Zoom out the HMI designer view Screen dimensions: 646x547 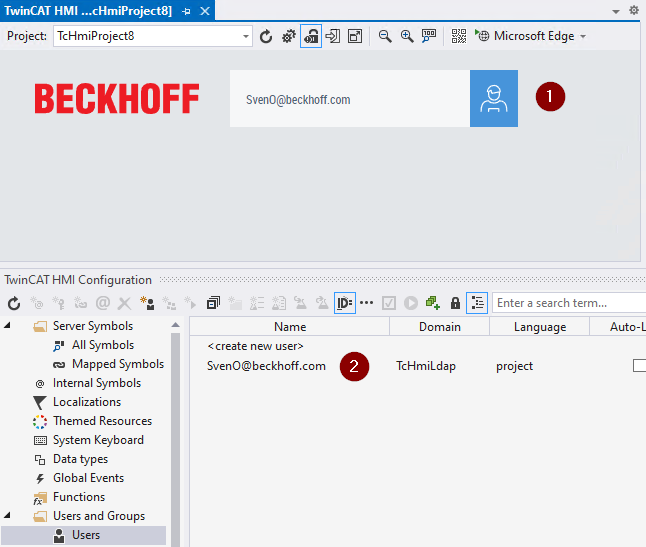tap(385, 36)
